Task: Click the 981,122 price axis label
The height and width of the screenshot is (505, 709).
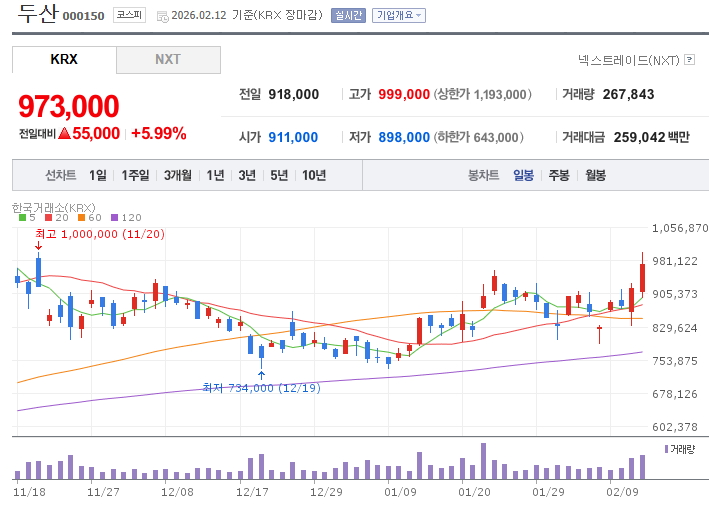Action: 674,261
